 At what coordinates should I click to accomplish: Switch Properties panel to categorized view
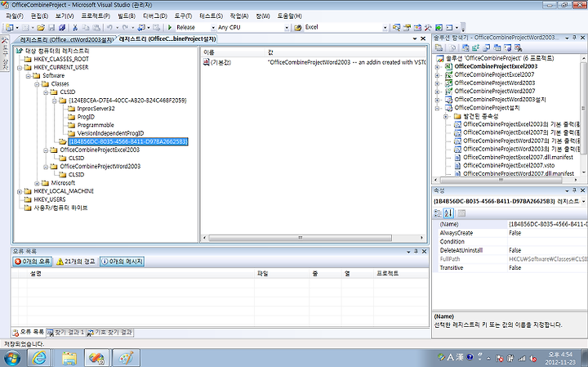[x=438, y=213]
